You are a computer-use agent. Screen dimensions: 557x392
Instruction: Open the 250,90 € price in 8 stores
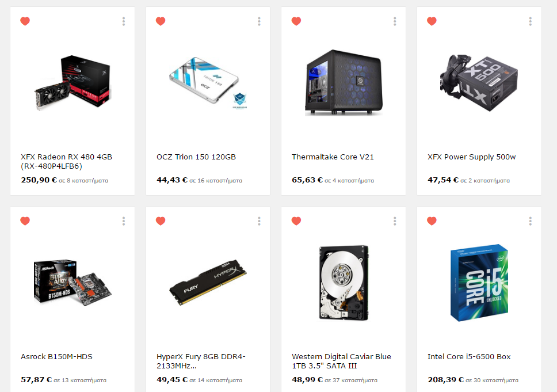pyautogui.click(x=64, y=180)
